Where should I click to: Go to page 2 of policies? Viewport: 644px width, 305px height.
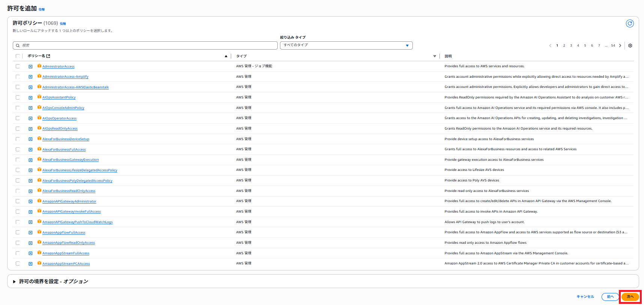(564, 45)
